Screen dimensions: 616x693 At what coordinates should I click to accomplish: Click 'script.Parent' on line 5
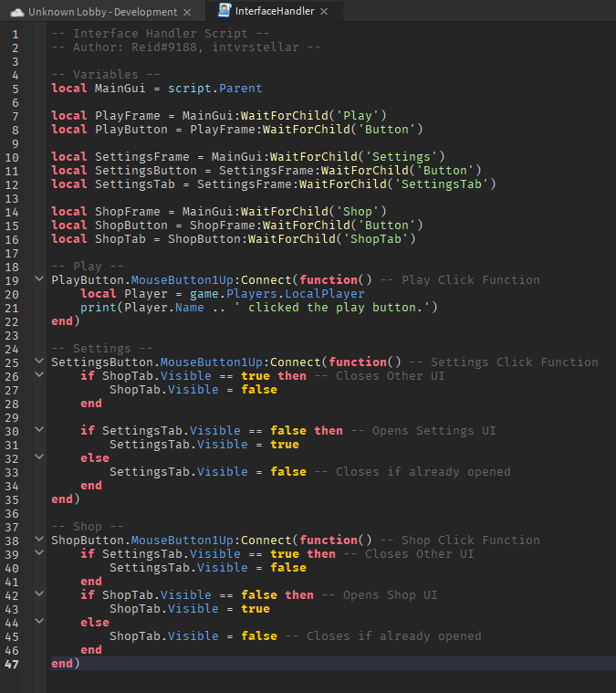214,89
